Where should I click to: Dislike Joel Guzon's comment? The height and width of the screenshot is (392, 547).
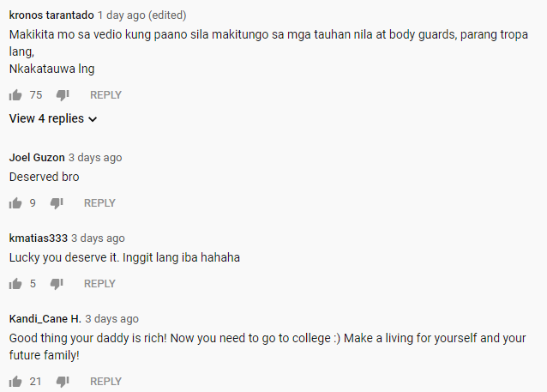57,203
